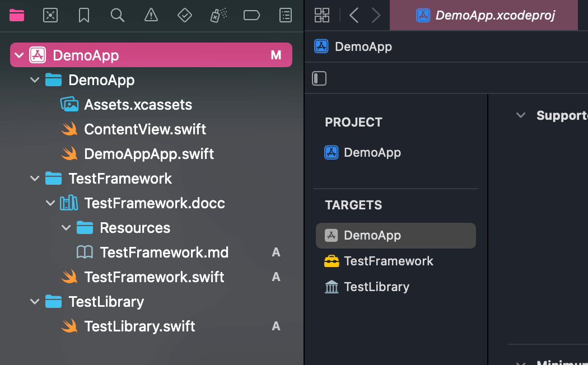Collapse the DemoApp project root
588x365 pixels.
pyautogui.click(x=19, y=55)
